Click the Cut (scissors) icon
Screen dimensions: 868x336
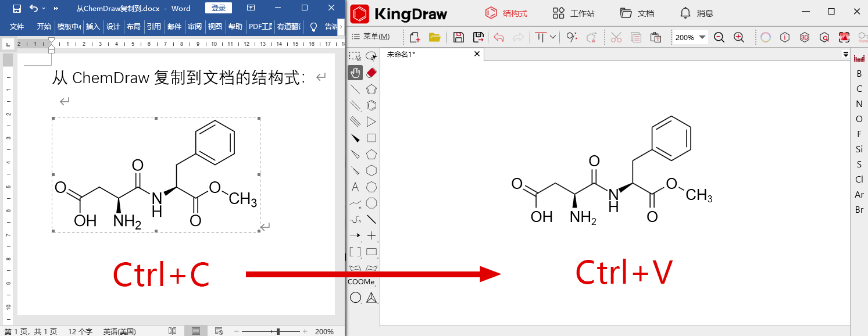616,37
